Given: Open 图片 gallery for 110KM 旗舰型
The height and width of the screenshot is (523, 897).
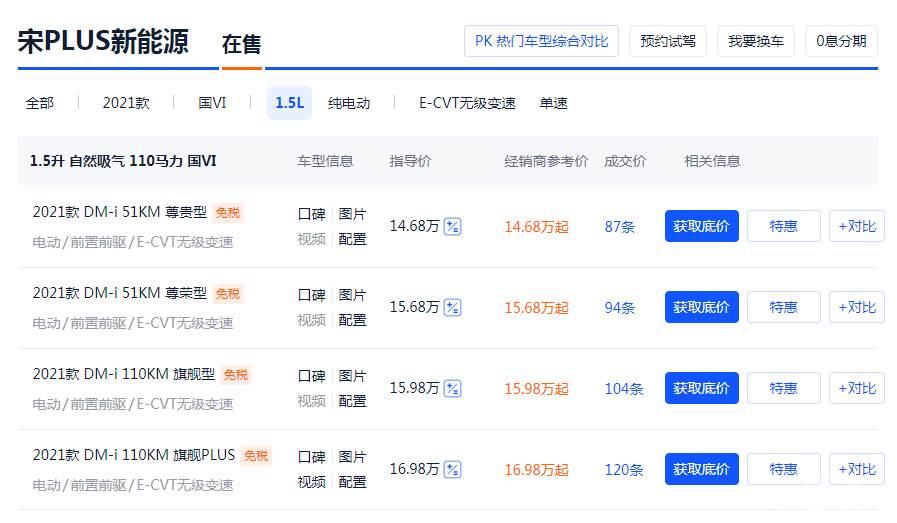Looking at the screenshot, I should [352, 377].
